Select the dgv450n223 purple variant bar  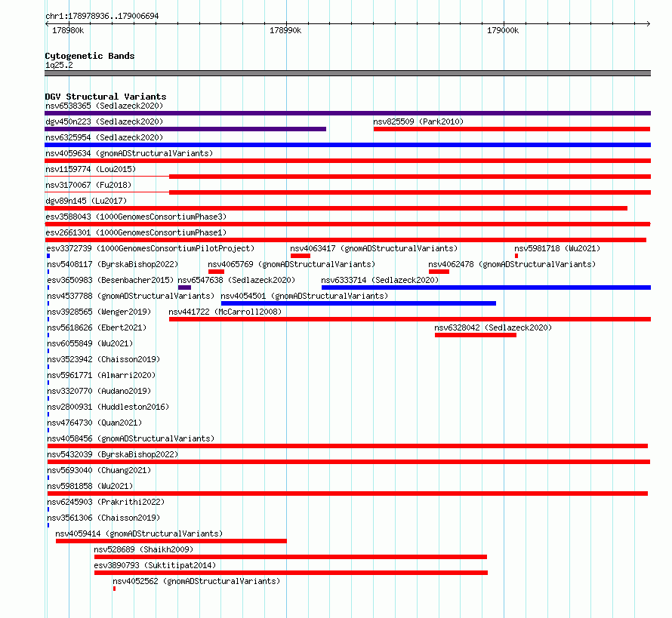click(185, 129)
